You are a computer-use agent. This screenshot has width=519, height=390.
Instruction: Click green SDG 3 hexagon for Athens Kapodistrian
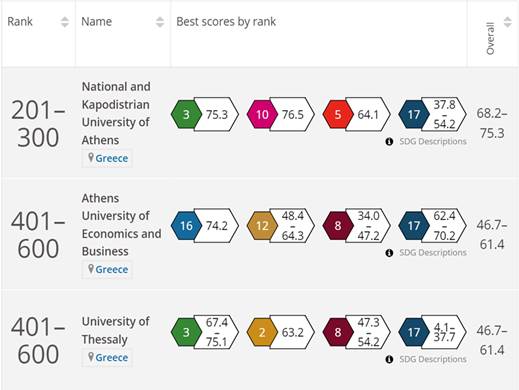[186, 114]
